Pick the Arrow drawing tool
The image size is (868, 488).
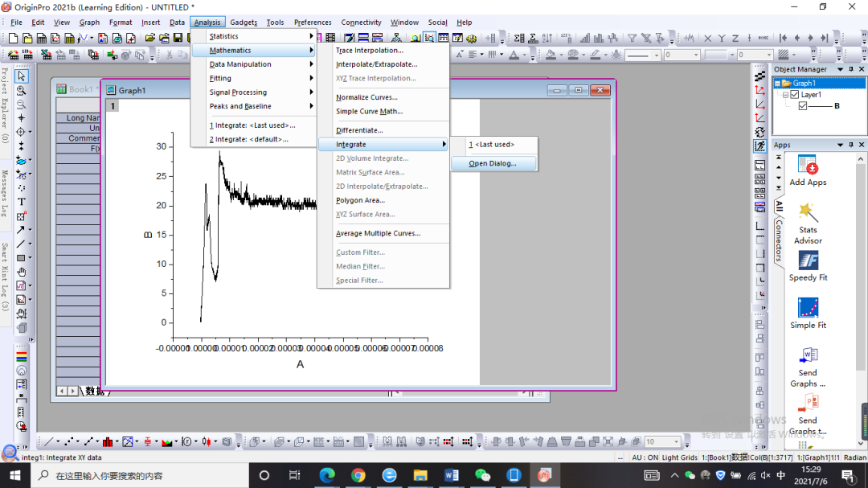22,230
